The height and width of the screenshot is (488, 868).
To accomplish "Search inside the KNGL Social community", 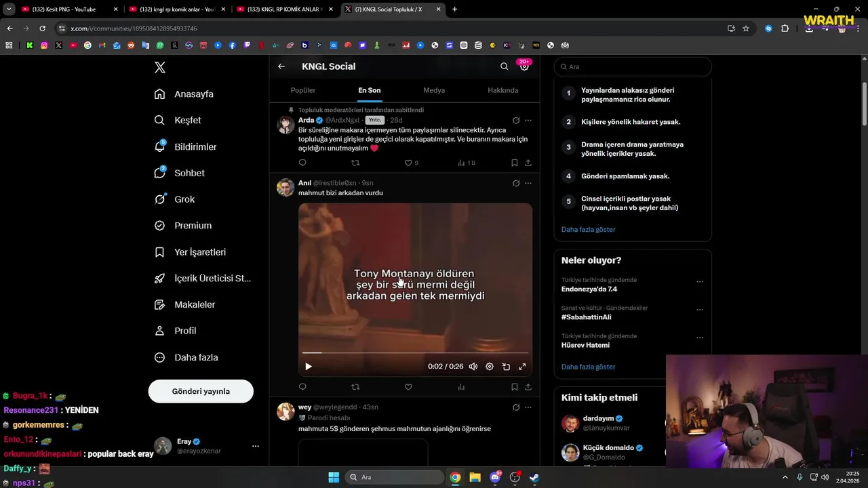I will 504,66.
